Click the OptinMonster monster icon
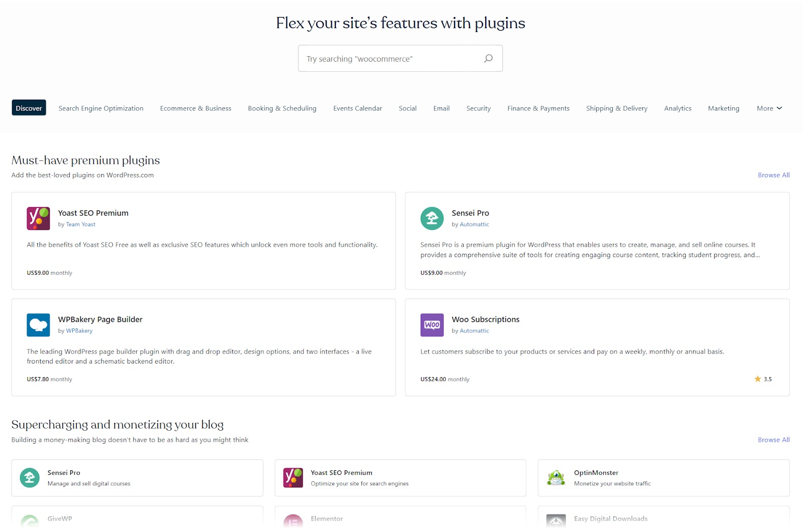The height and width of the screenshot is (532, 803). [x=556, y=478]
